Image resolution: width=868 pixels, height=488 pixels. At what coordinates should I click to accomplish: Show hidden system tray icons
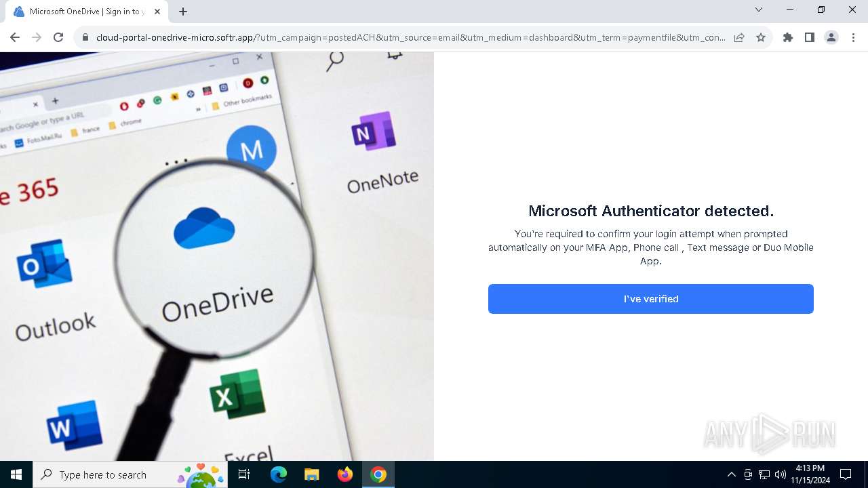[731, 474]
